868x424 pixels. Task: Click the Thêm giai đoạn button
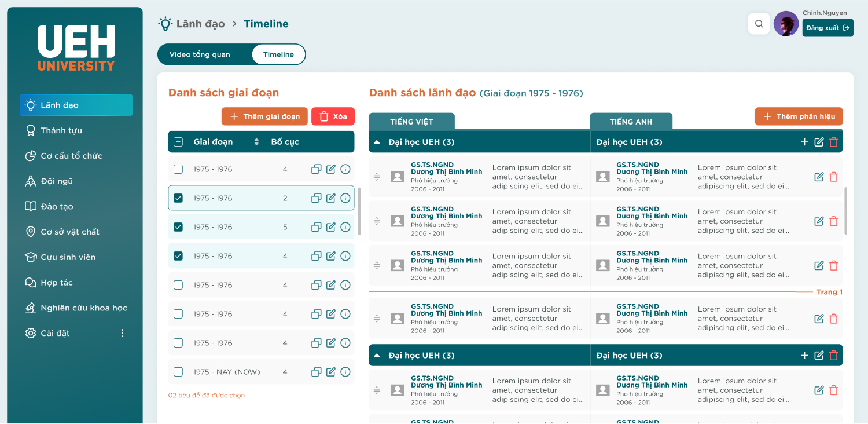tap(264, 116)
